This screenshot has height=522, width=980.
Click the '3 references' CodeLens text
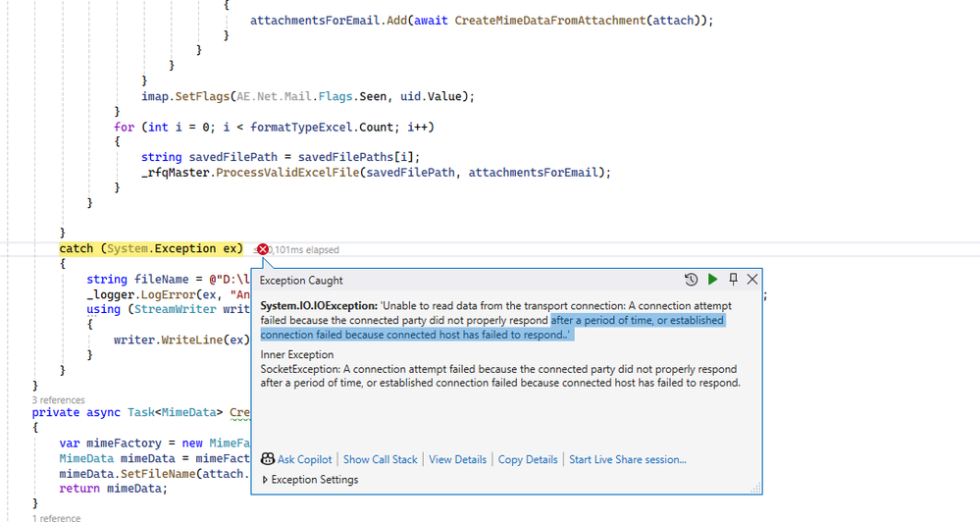pos(58,400)
